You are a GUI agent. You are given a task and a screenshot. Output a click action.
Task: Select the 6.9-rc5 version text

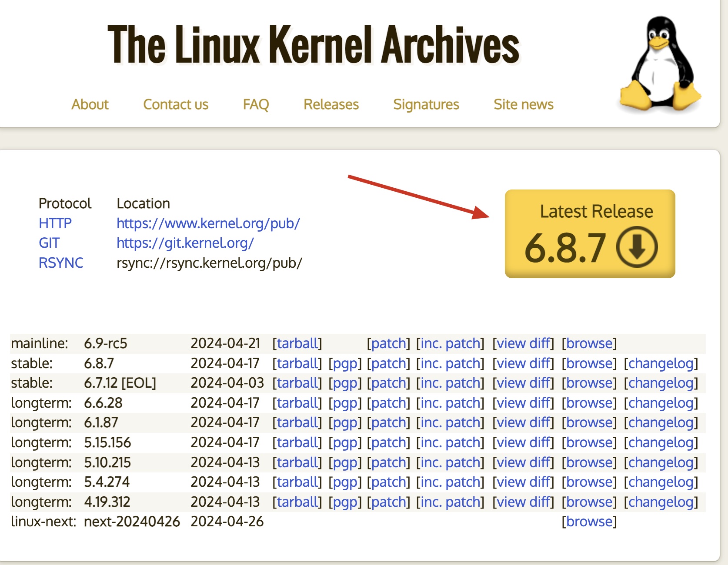[106, 343]
